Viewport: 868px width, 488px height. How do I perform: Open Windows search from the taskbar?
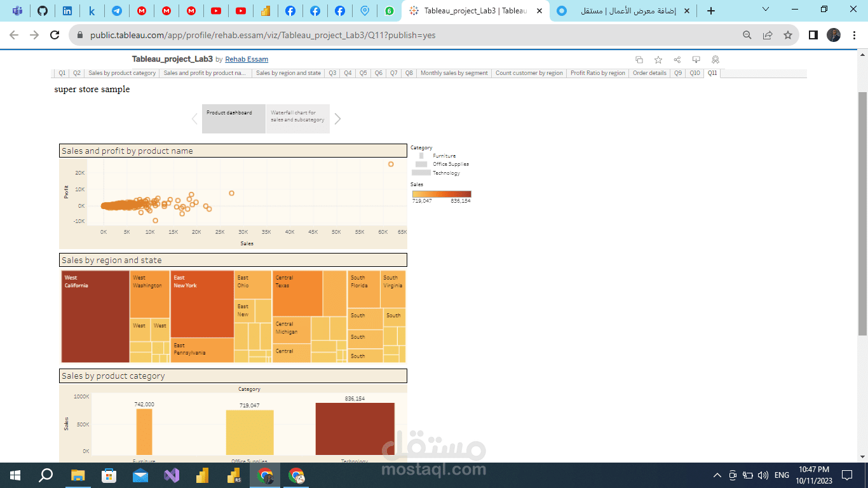(46, 475)
